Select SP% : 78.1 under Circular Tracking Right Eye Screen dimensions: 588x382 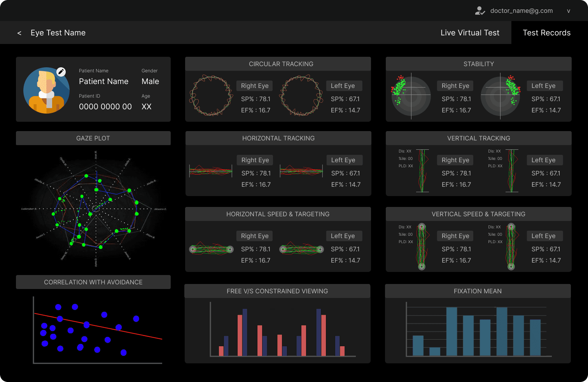tap(255, 99)
